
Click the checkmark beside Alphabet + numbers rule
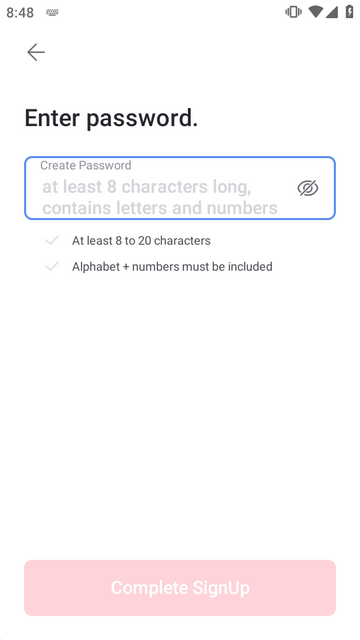[52, 267]
